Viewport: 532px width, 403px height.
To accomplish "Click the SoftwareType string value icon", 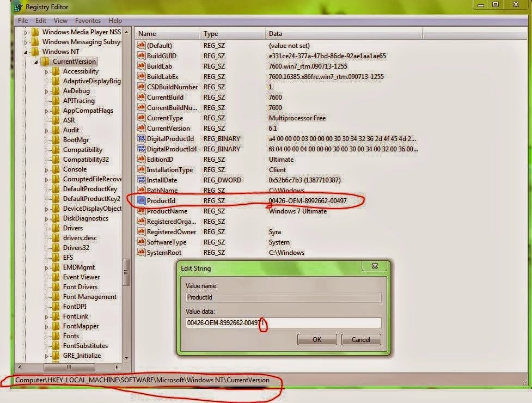I will point(141,242).
